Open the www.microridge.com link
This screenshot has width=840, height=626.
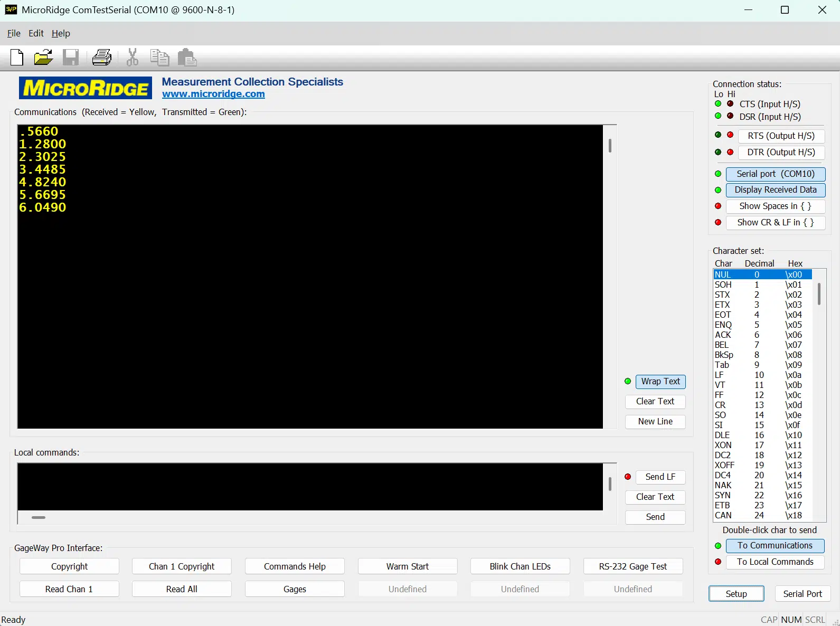[213, 94]
